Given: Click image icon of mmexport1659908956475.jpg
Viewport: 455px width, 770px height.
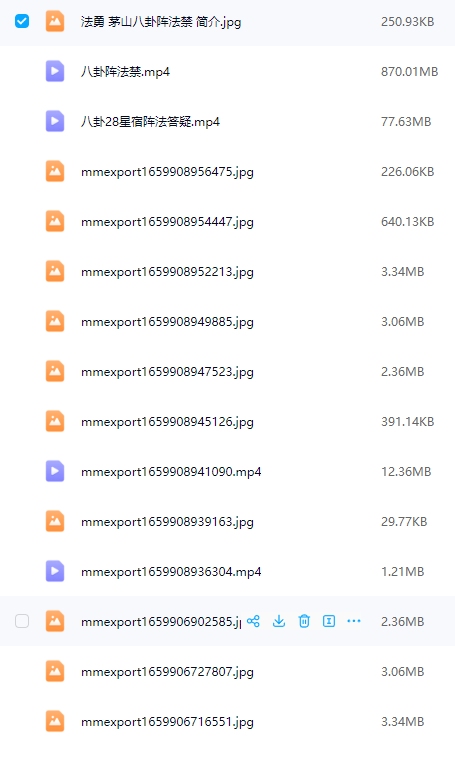Looking at the screenshot, I should pyautogui.click(x=55, y=171).
